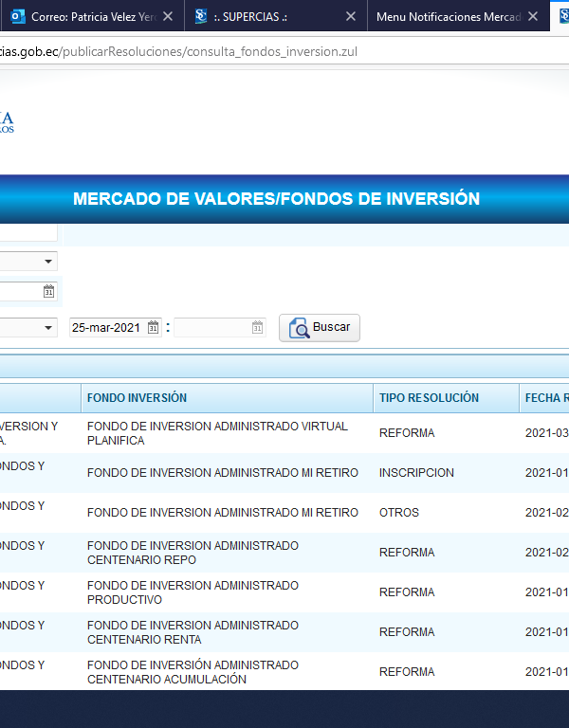Close the Menu Notificaciones Mercado tab
The image size is (569, 728).
click(x=533, y=17)
